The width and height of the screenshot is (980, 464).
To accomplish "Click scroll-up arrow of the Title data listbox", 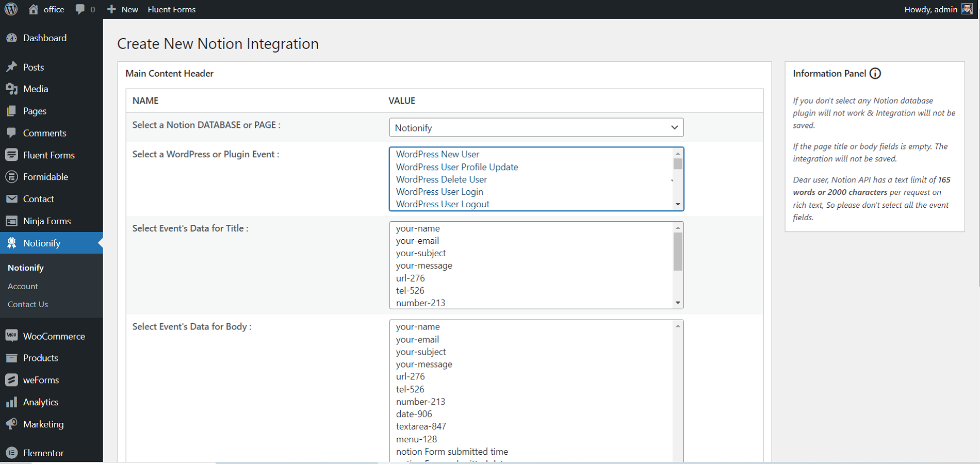I will (x=678, y=228).
